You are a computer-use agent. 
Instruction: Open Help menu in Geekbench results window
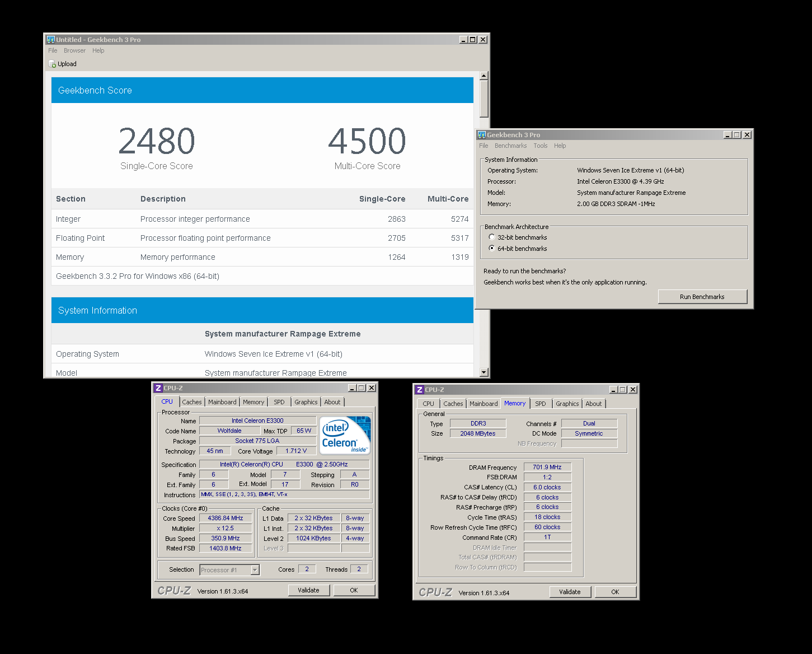tap(98, 50)
